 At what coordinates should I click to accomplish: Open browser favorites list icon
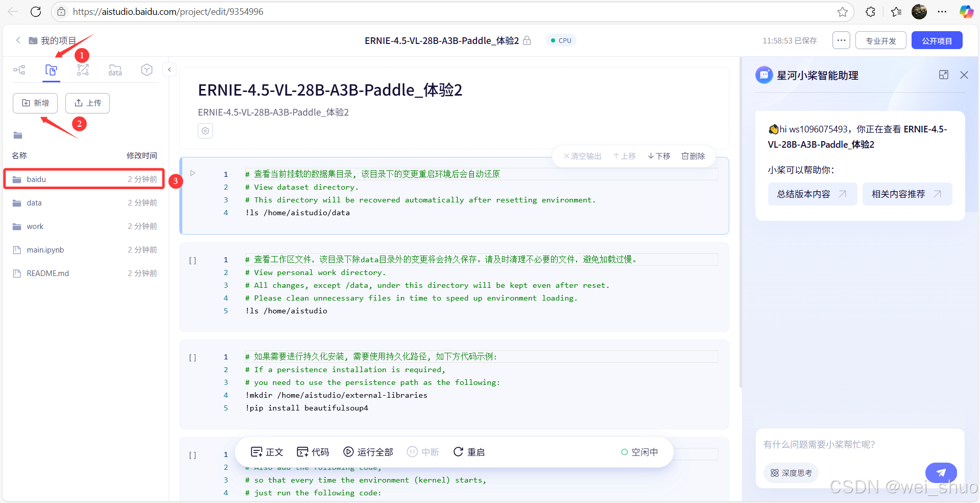[x=896, y=12]
